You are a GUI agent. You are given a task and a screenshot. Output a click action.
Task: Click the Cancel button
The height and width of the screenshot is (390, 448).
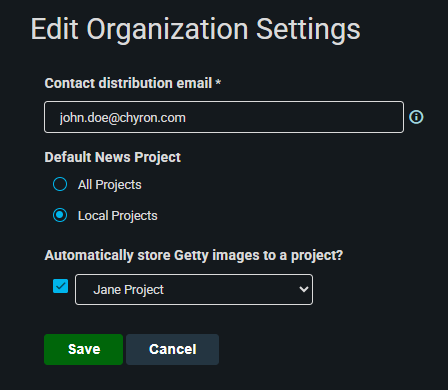(172, 349)
